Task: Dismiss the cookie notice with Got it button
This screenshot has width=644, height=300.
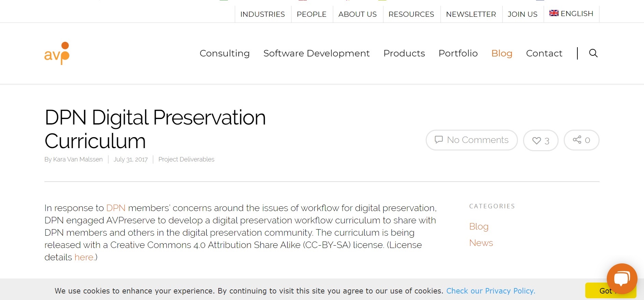Action: point(611,290)
